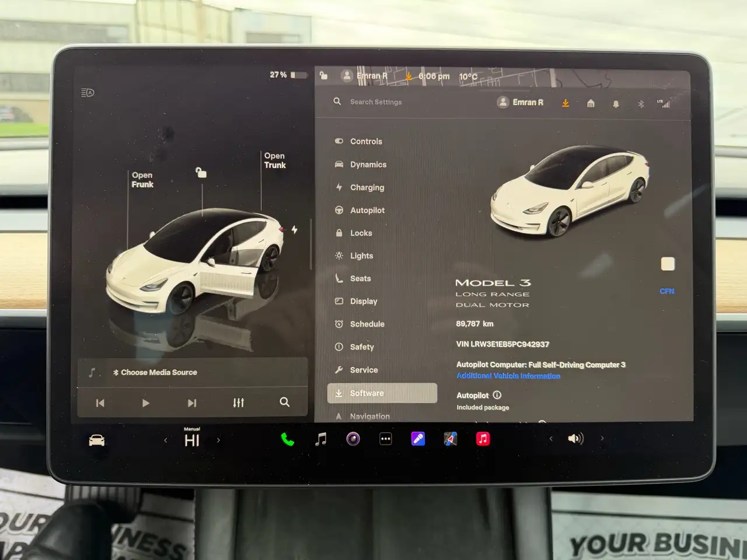Tap the Open Trunk label
Viewport: 747px width, 560px height.
click(275, 160)
